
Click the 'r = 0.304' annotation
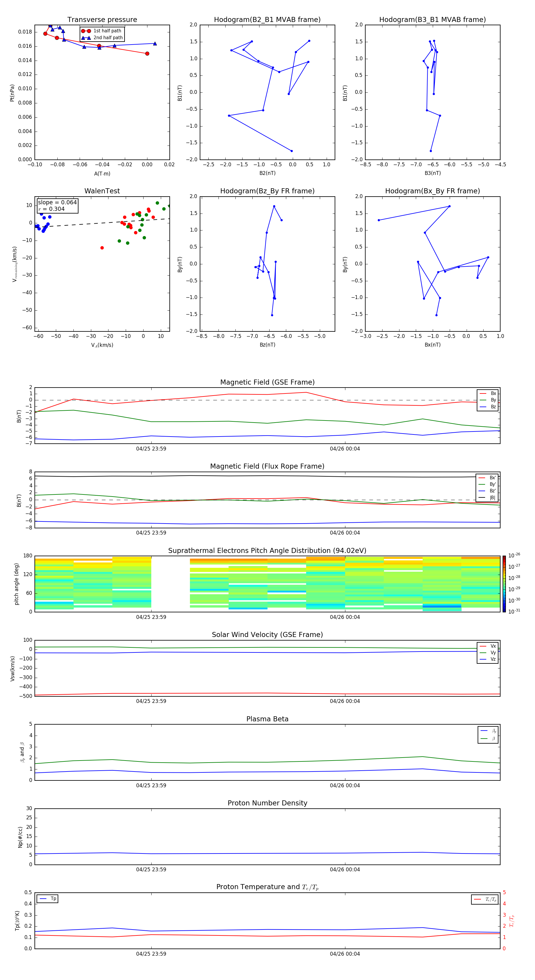click(51, 209)
